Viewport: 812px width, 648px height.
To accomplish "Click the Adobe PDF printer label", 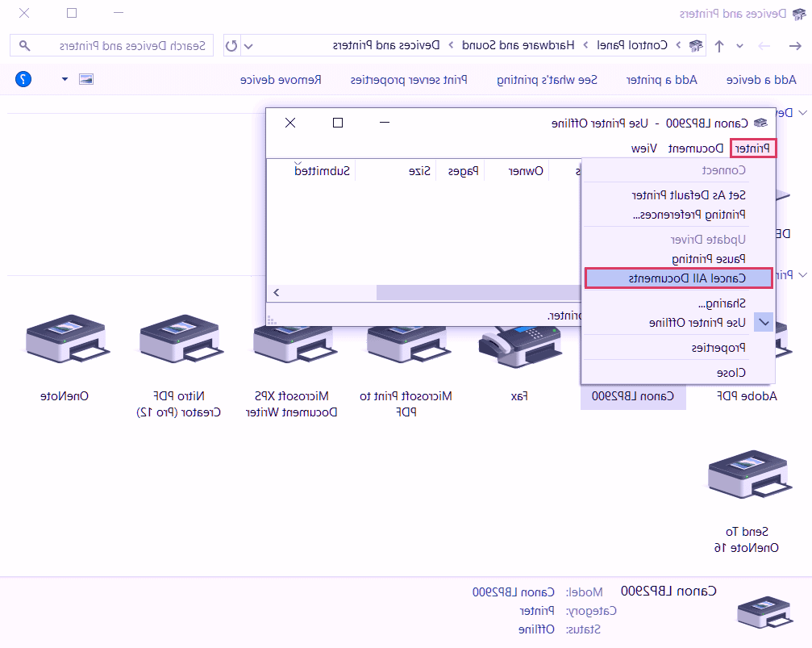I will coord(747,396).
